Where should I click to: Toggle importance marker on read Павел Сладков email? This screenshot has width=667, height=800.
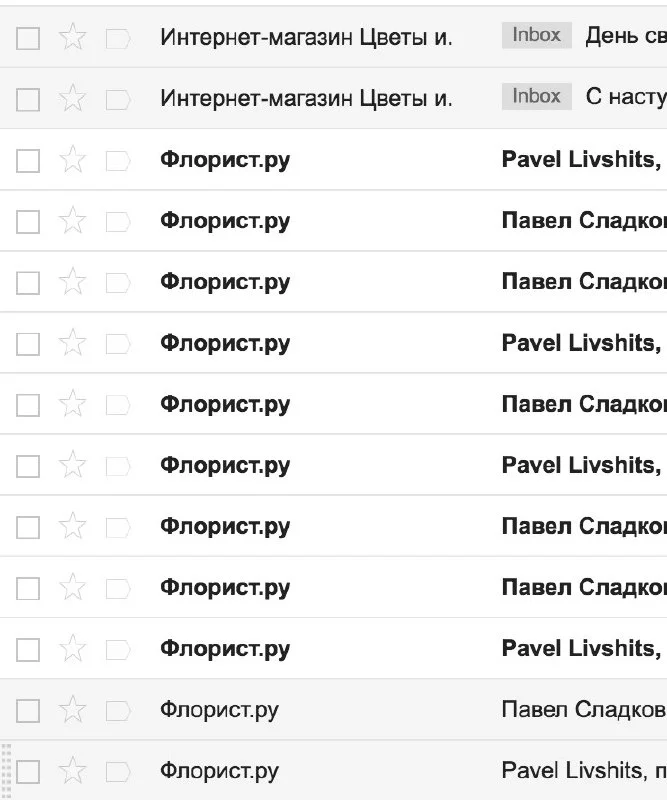tap(118, 710)
